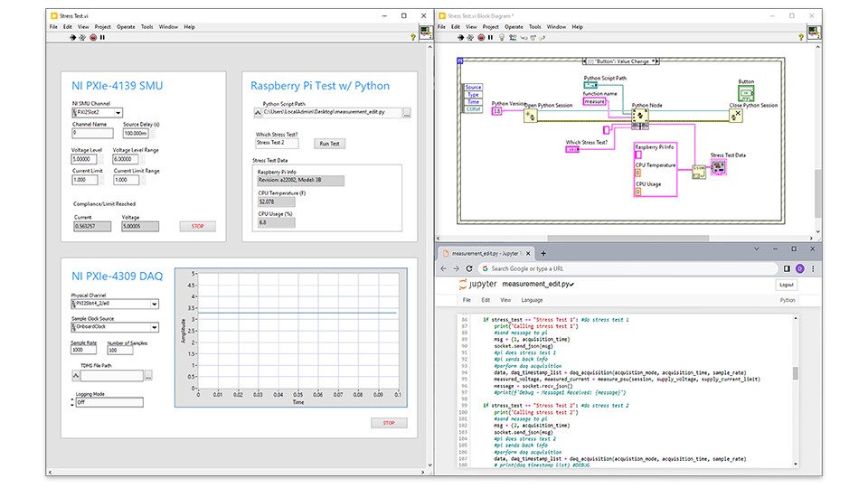Click the Which Stress Test? selector on front panel

point(277,144)
